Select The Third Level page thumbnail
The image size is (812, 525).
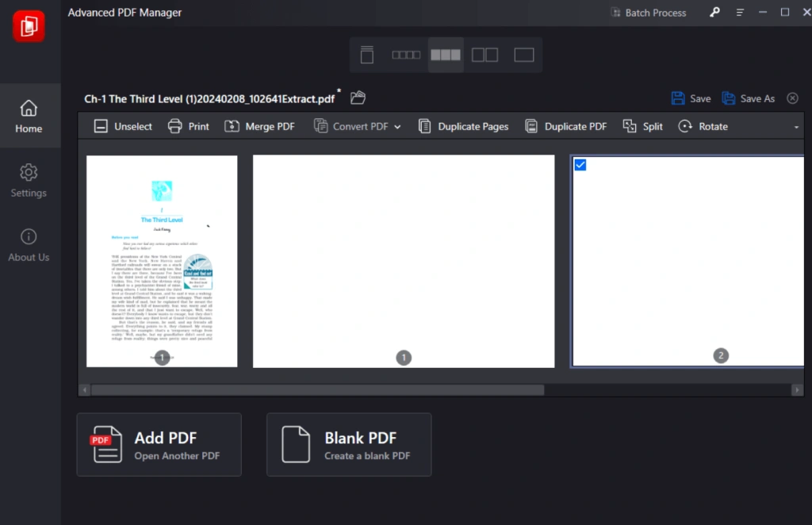162,261
